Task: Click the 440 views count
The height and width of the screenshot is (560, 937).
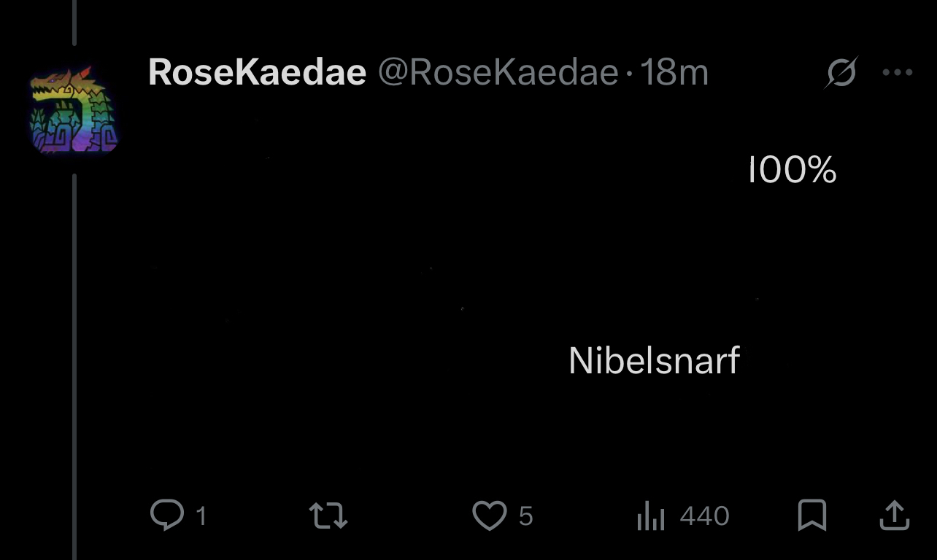Action: pyautogui.click(x=704, y=516)
